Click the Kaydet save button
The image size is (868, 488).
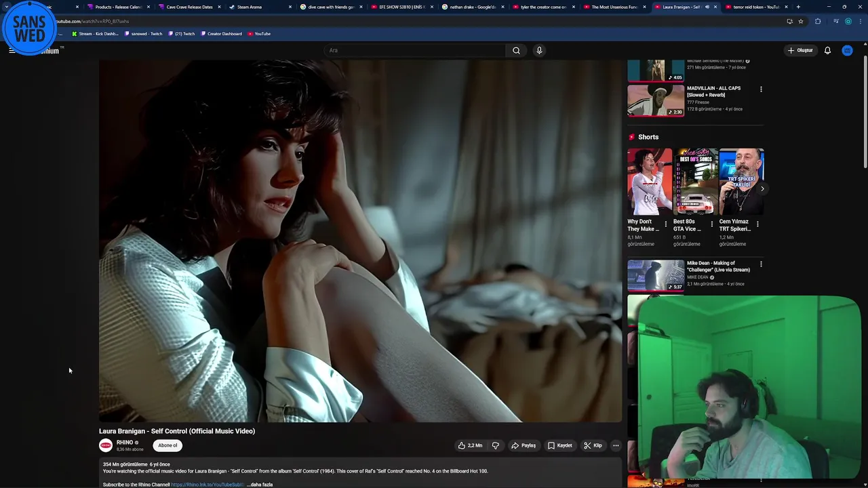click(x=560, y=445)
